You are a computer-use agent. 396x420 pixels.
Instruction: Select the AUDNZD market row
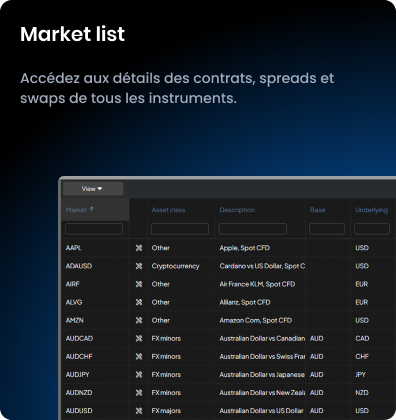point(229,393)
